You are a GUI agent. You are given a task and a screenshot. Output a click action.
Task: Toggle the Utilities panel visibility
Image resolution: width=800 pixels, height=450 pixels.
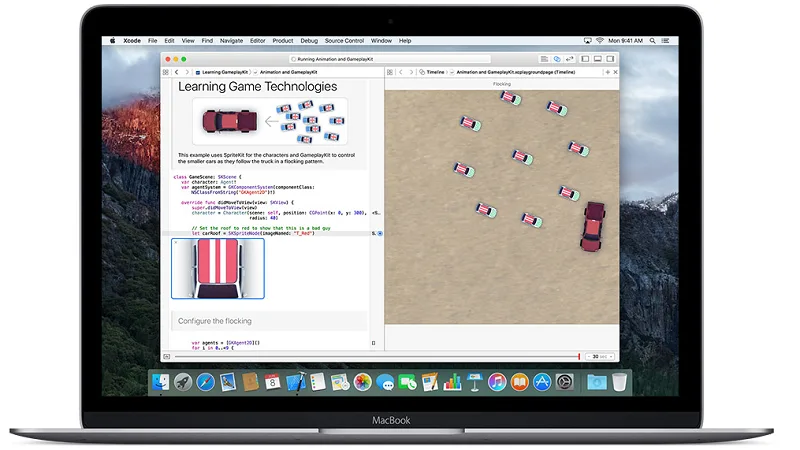click(x=610, y=59)
